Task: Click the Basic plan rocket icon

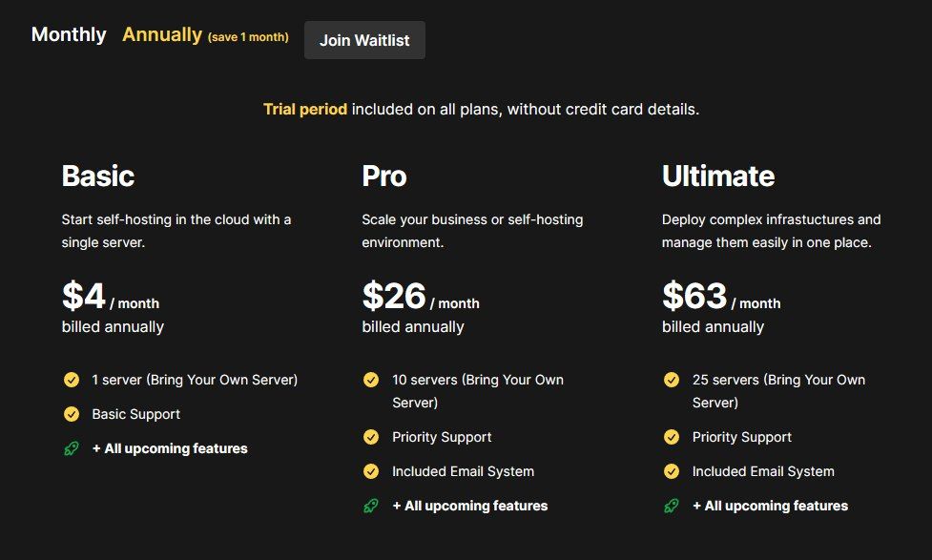Action: [x=72, y=448]
